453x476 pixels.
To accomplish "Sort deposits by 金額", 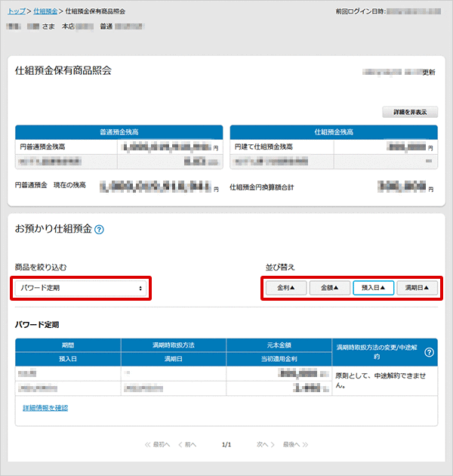I will point(329,288).
